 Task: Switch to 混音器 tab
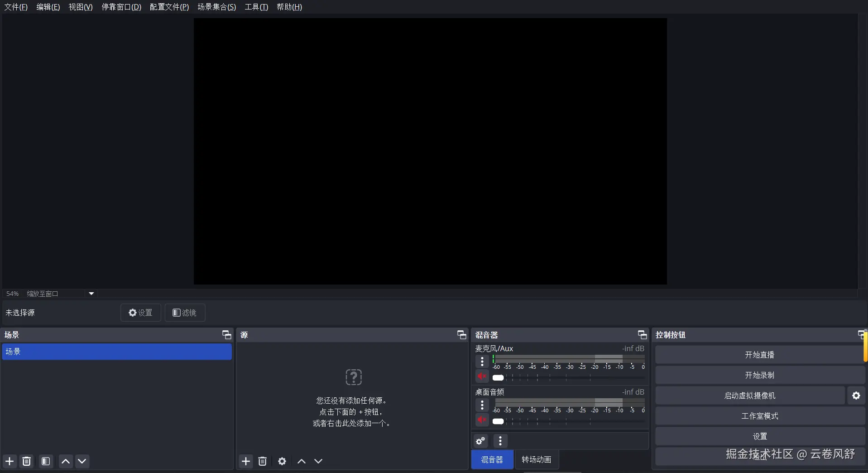click(492, 459)
